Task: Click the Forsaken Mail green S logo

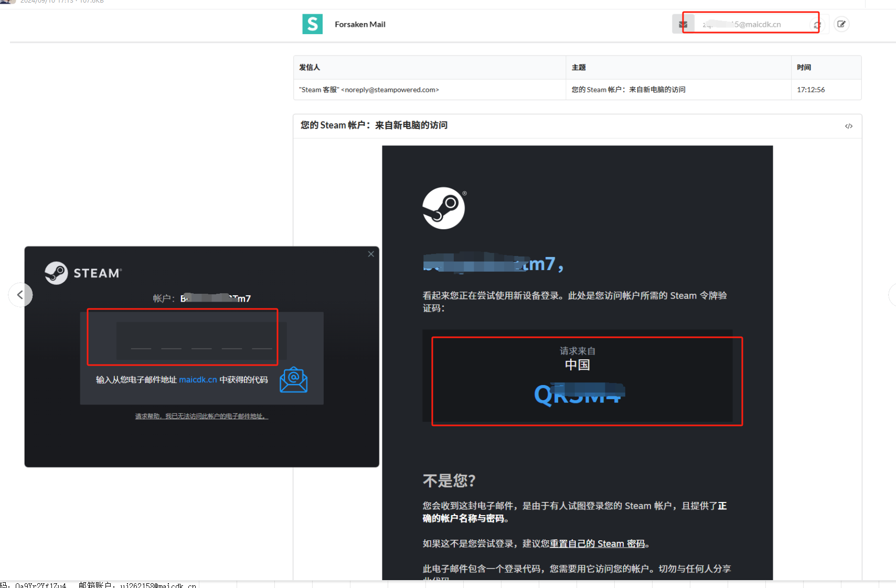Action: click(x=312, y=24)
